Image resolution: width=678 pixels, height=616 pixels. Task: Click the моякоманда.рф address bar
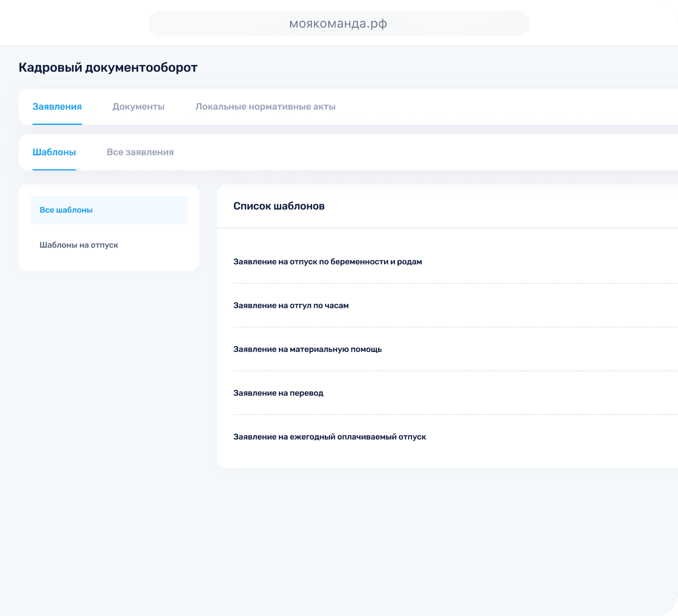339,24
